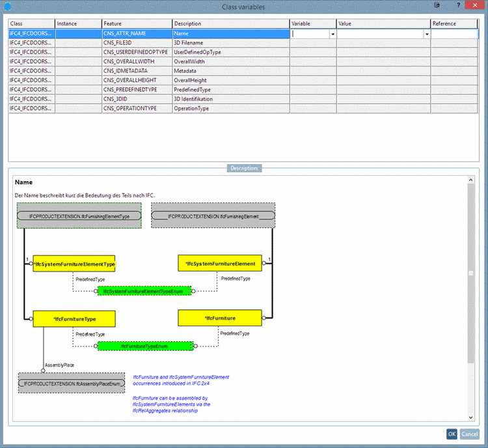Select the CNS_3DID feature cell
Image resolution: width=488 pixels, height=448 pixels.
[x=137, y=99]
